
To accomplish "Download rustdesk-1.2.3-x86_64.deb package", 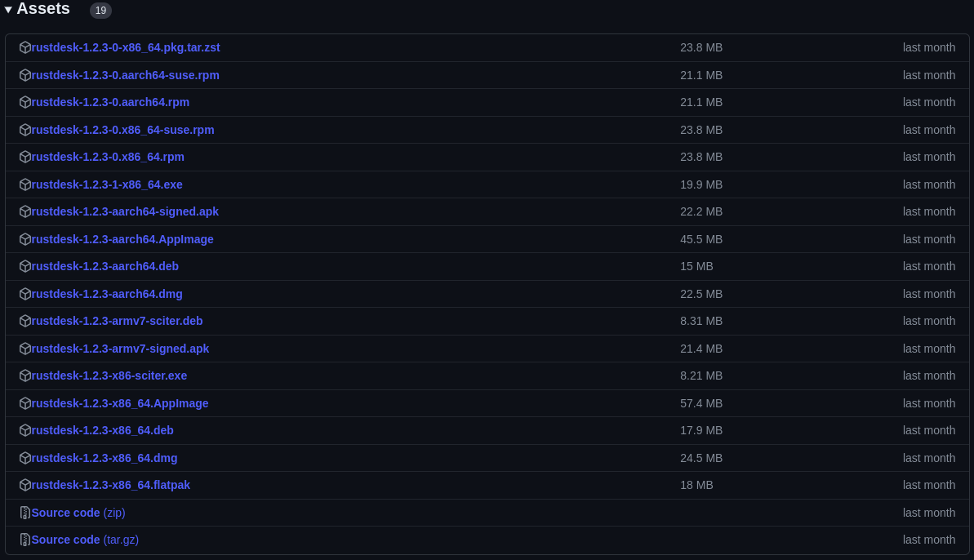I will (102, 430).
